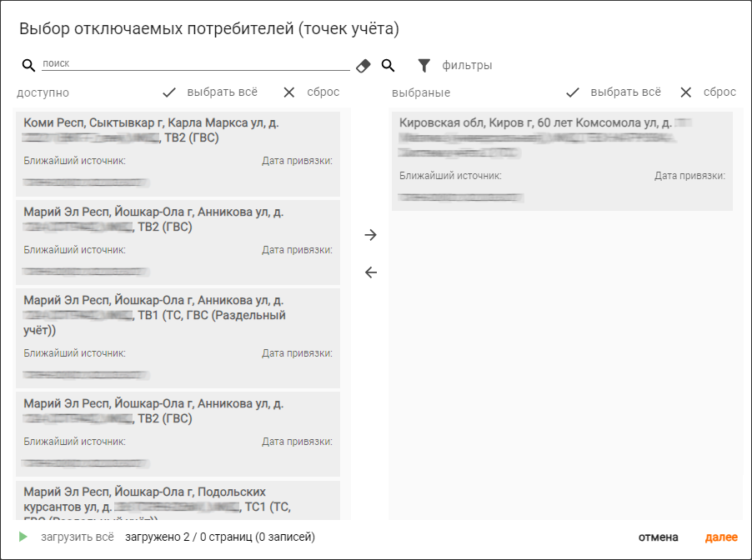The image size is (752, 560).
Task: Click the orange далее button
Action: pos(721,537)
